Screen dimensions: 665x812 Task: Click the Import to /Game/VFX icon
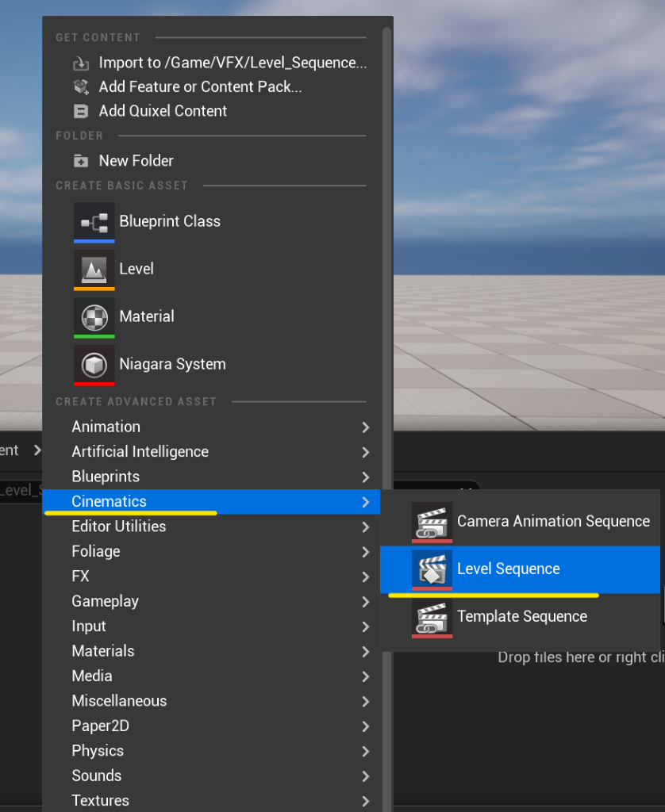(x=81, y=63)
